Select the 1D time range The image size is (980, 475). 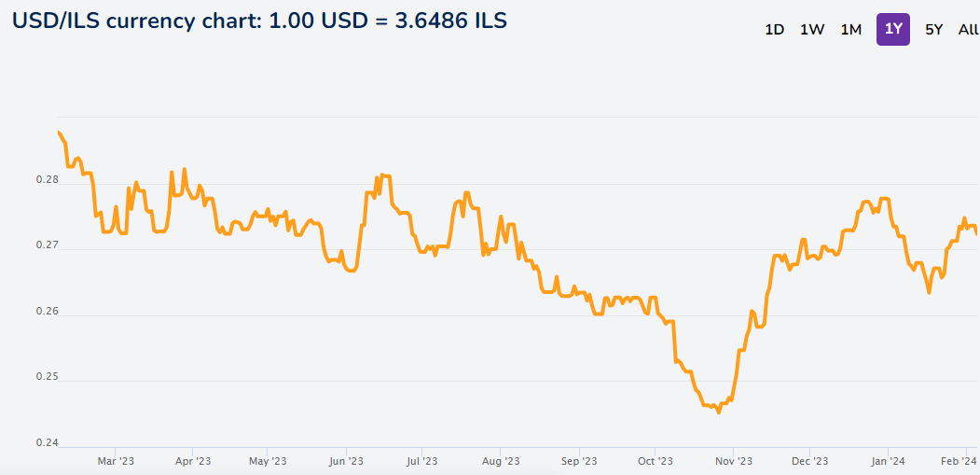[x=774, y=30]
